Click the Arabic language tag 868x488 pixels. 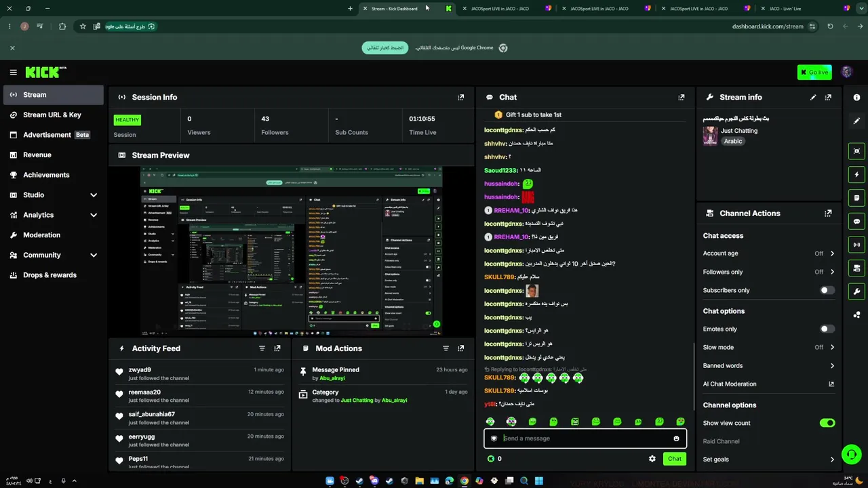coord(733,142)
